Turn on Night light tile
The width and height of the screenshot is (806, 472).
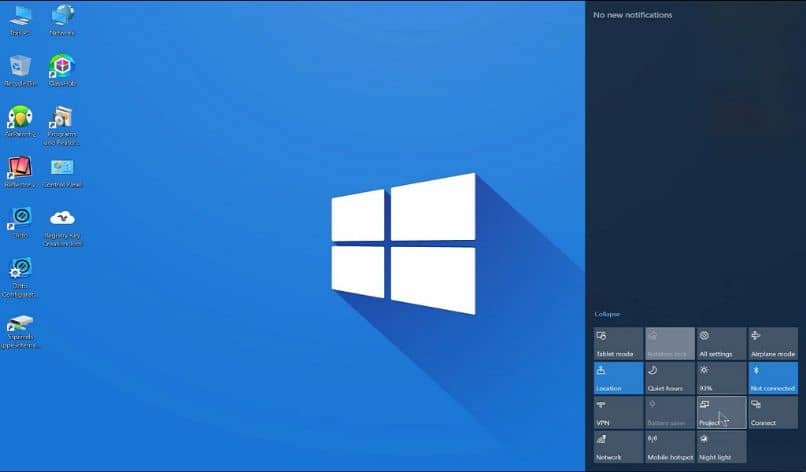point(721,447)
